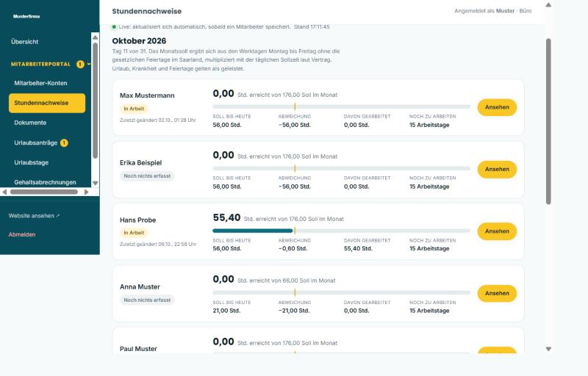Click the Musterfirma logo

[x=26, y=16]
